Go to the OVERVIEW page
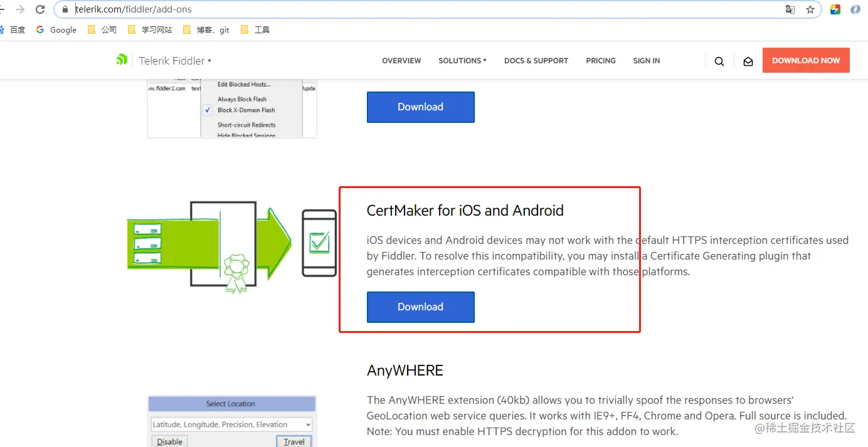Viewport: 868px width, 447px height. coord(401,61)
